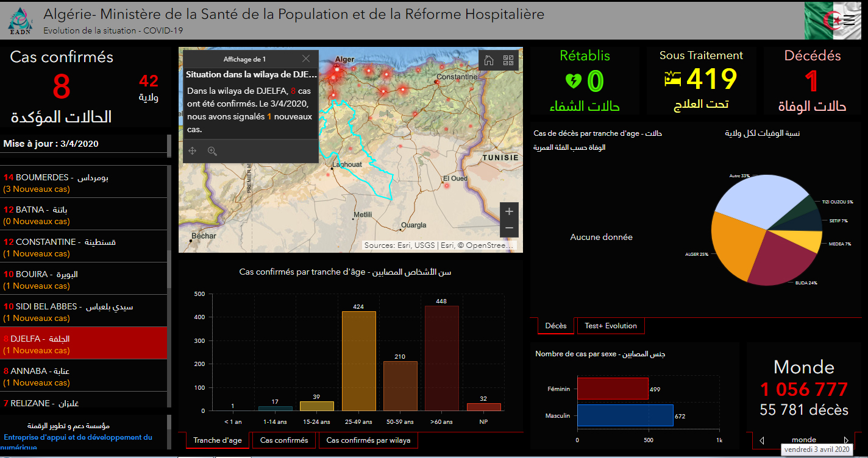Zoom in with the map plus button
This screenshot has height=458, width=868.
pos(509,211)
